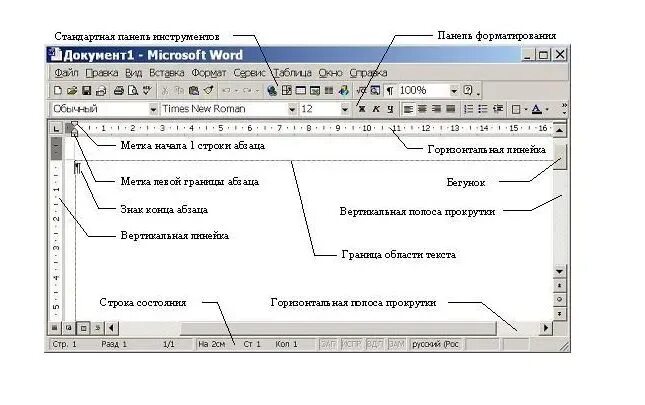Click the Redo arrow icon
Image resolution: width=645 pixels, height=405 pixels.
coord(247,90)
